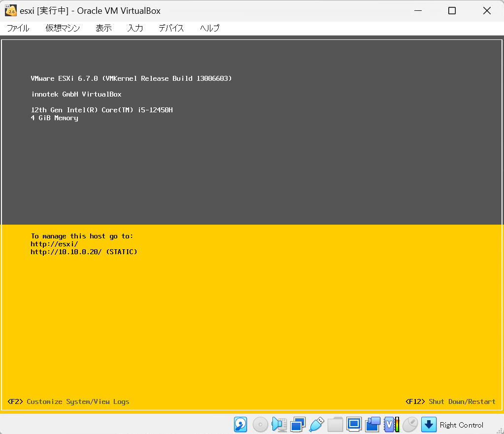The image size is (504, 434).
Task: Click the mouse integration status icon
Action: (410, 425)
